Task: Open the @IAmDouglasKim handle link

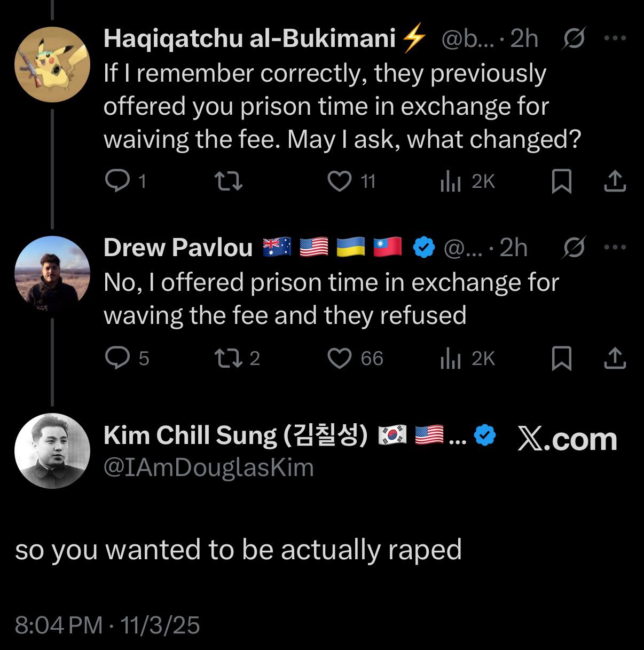Action: click(209, 468)
